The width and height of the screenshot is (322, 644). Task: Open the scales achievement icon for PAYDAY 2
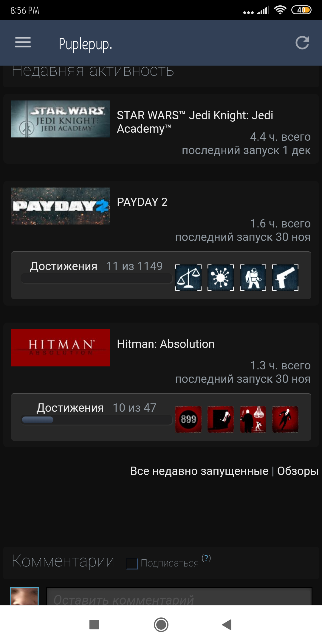click(188, 278)
